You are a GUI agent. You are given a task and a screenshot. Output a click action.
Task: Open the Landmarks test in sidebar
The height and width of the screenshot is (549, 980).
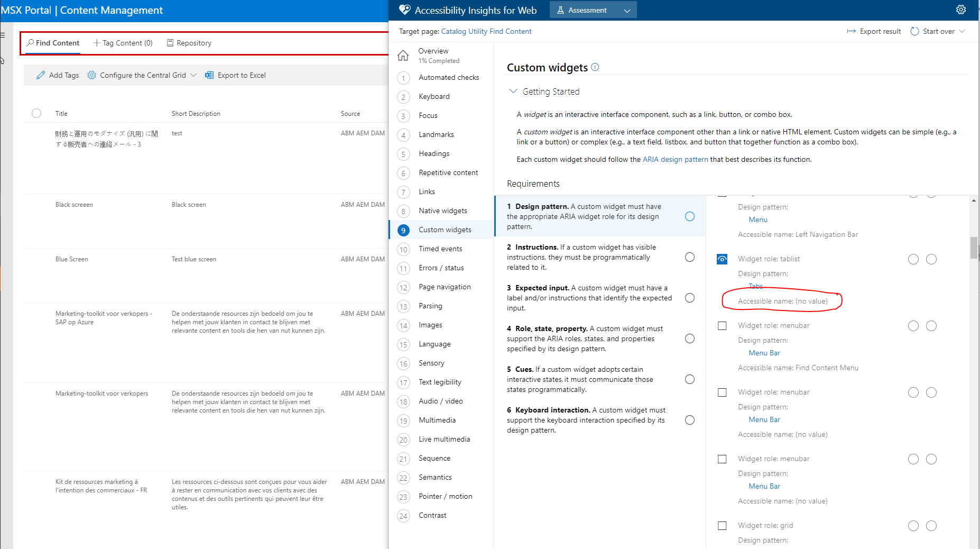tap(436, 134)
